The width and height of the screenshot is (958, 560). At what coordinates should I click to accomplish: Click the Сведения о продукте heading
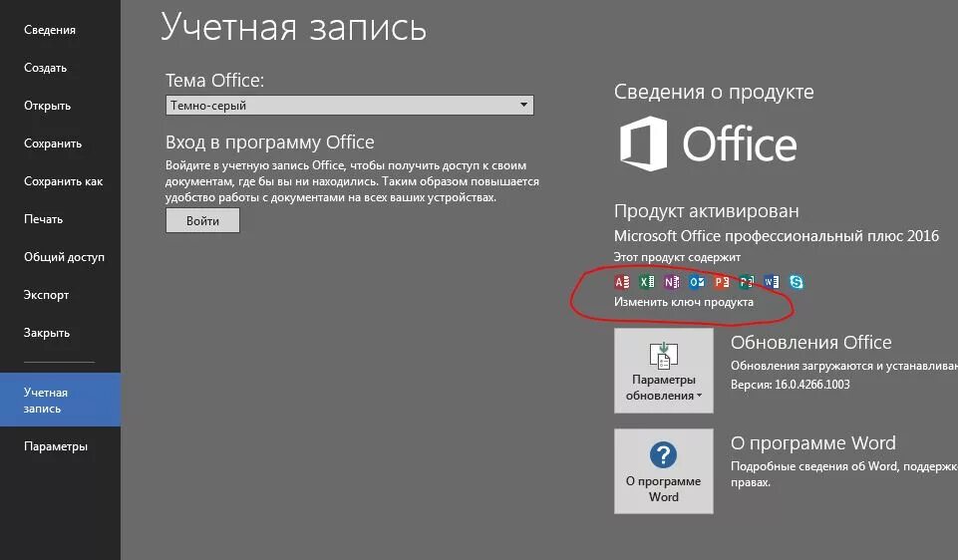click(x=714, y=92)
